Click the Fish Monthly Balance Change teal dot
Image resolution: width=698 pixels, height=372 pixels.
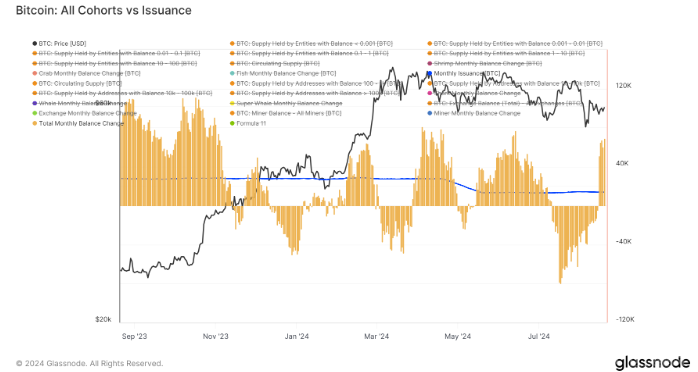232,73
